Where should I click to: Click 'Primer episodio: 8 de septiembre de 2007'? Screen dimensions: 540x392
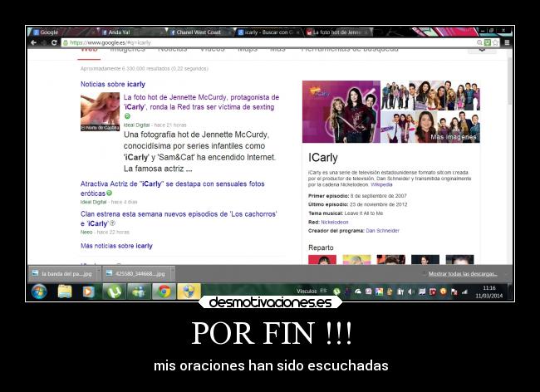(357, 196)
